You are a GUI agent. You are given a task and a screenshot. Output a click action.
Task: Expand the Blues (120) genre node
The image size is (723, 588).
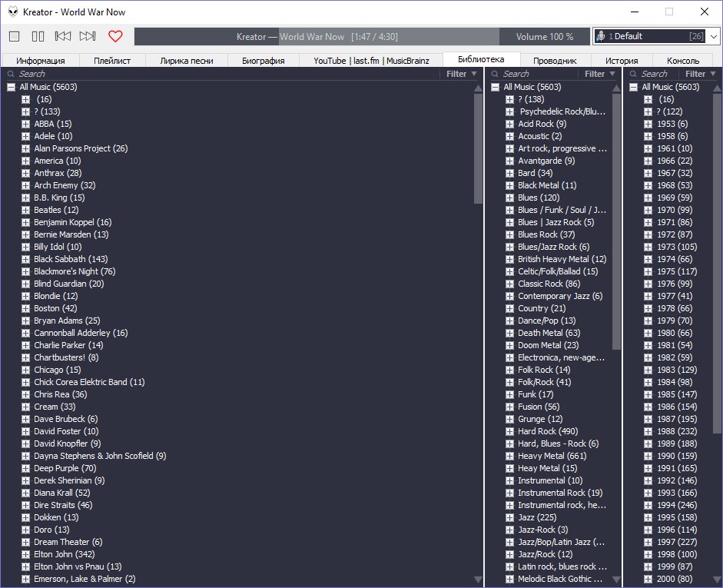(509, 198)
